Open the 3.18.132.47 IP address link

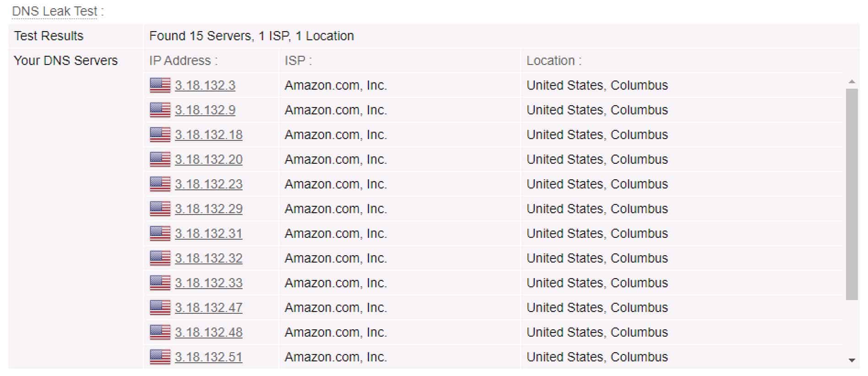(x=209, y=308)
